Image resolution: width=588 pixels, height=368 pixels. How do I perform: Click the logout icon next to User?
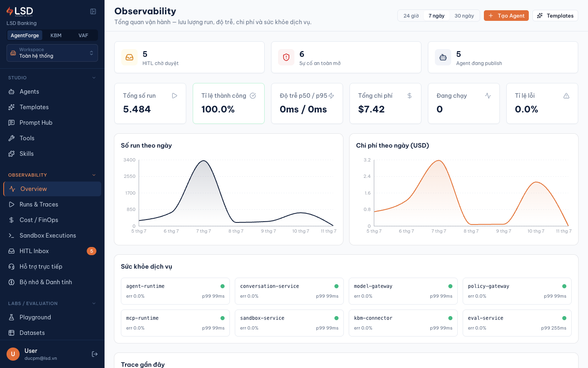pos(95,354)
